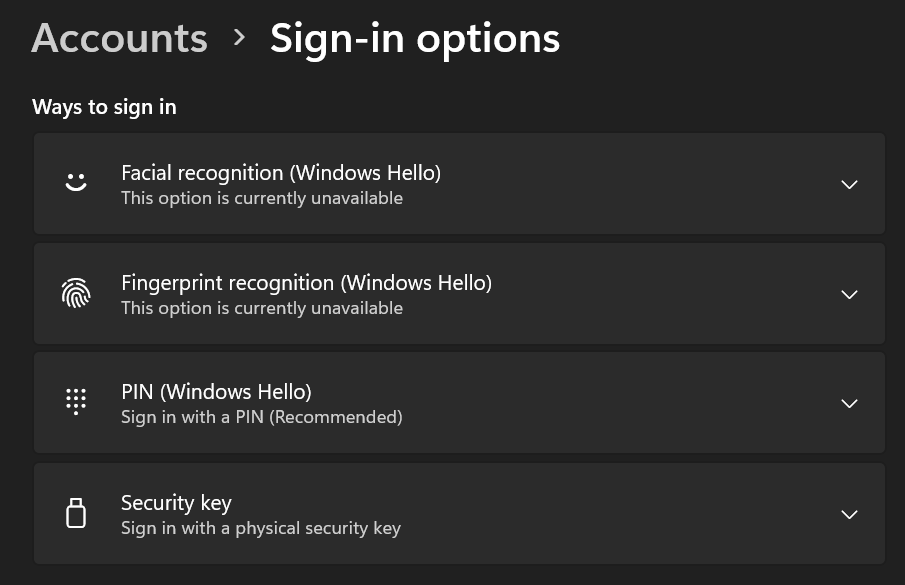Expand the Facial recognition chevron
Screen dimensions: 905x585
[x=849, y=184]
